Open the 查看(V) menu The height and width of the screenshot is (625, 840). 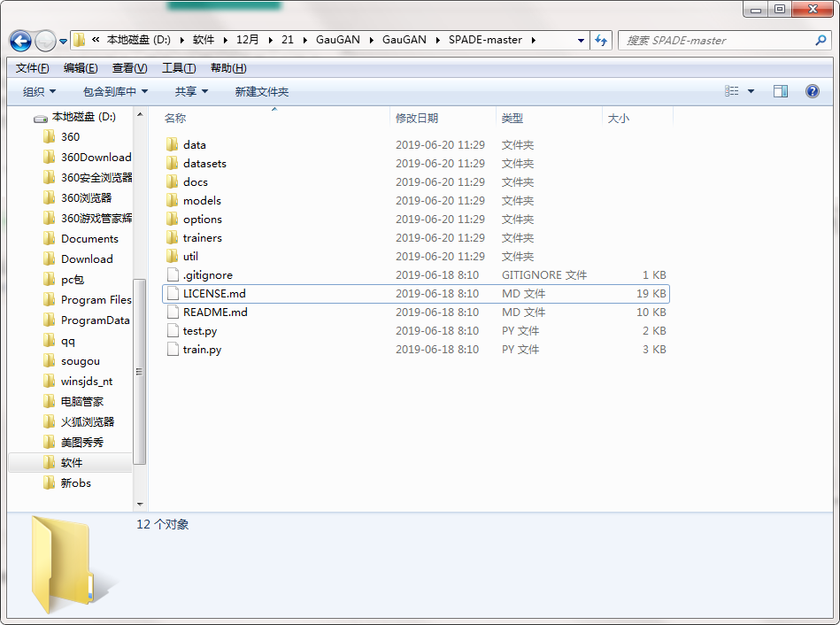pyautogui.click(x=129, y=68)
